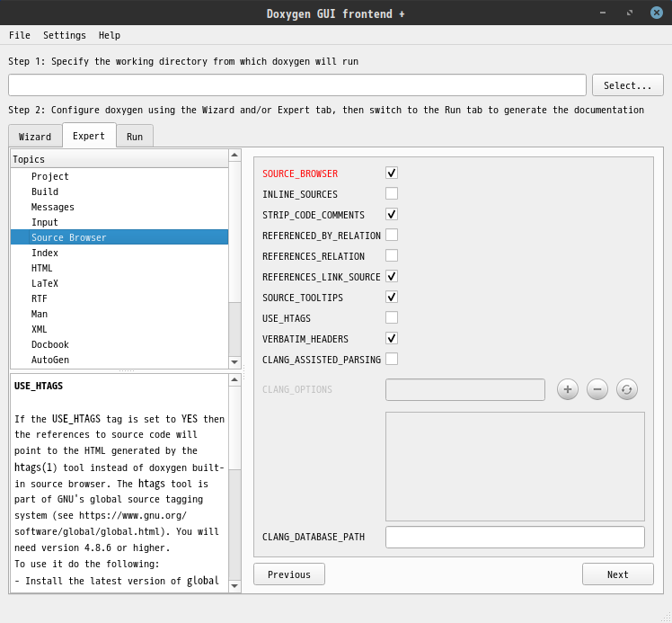Uncheck VERBATIM_HEADERS checkbox
Viewport: 672px width, 623px height.
pos(392,338)
